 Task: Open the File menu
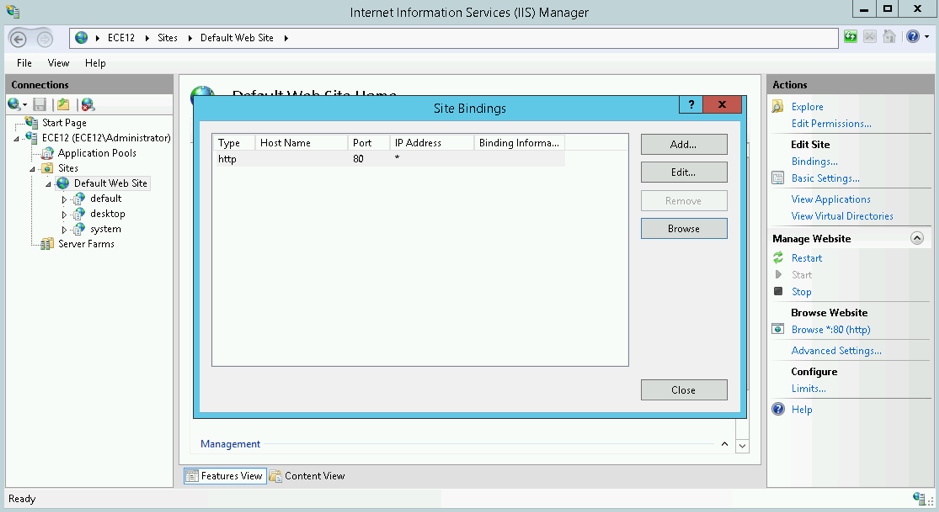click(25, 63)
